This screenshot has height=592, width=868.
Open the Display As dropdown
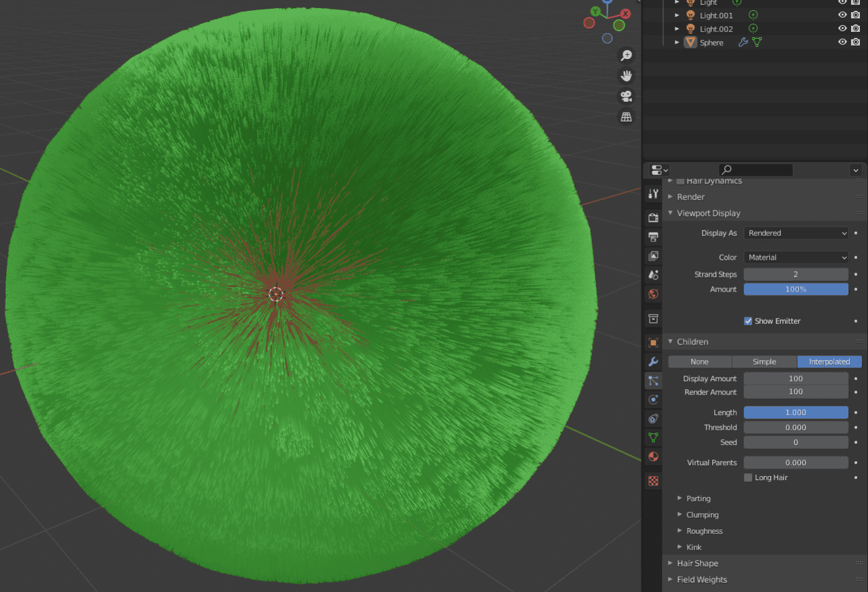tap(795, 233)
